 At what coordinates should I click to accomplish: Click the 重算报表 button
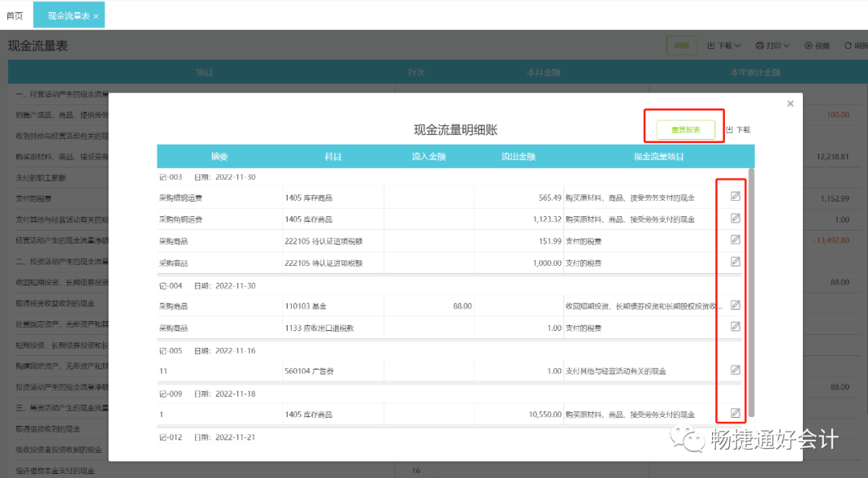[686, 129]
